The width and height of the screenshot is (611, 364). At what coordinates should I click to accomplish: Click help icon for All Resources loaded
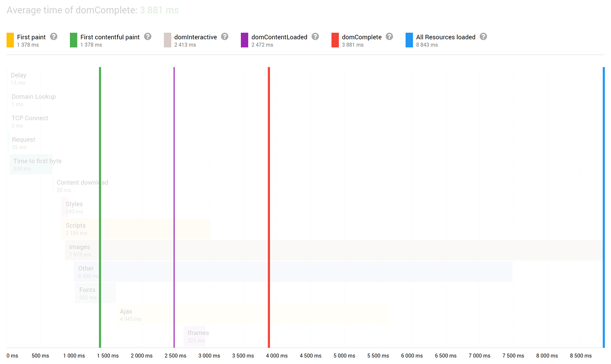[x=483, y=37]
